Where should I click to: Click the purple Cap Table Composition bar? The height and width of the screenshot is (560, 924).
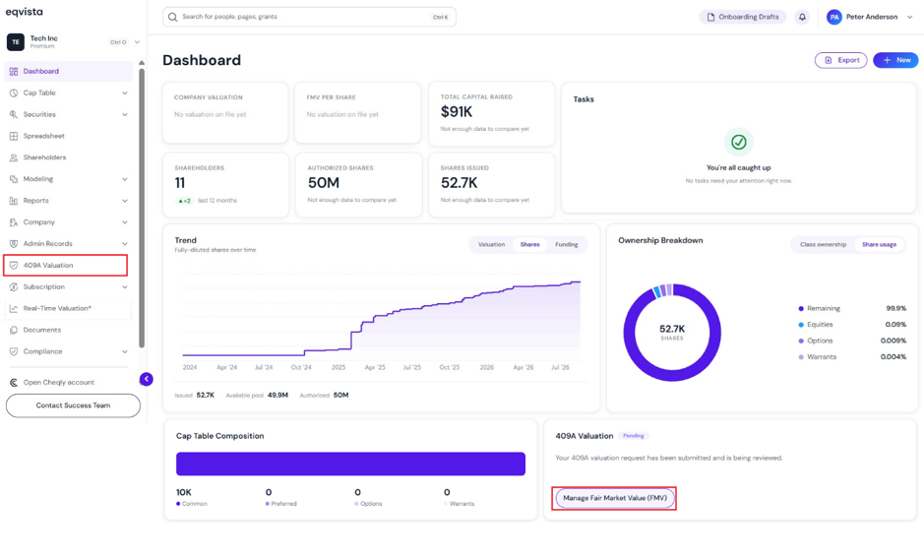tap(350, 464)
